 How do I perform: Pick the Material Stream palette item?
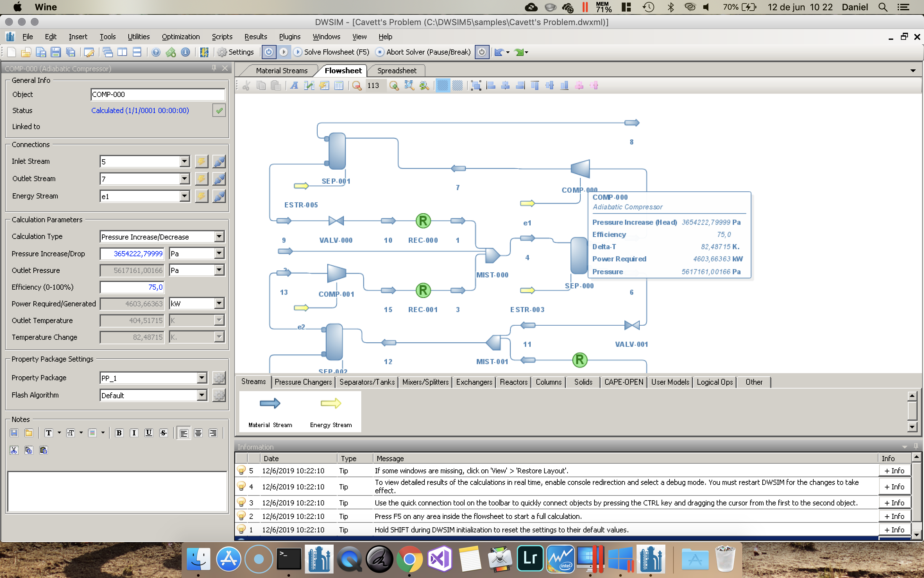click(270, 411)
